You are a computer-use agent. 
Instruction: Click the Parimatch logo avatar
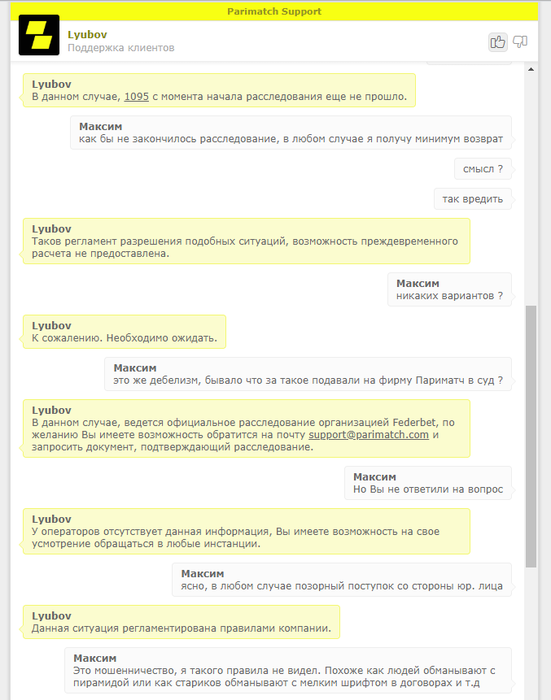click(39, 35)
